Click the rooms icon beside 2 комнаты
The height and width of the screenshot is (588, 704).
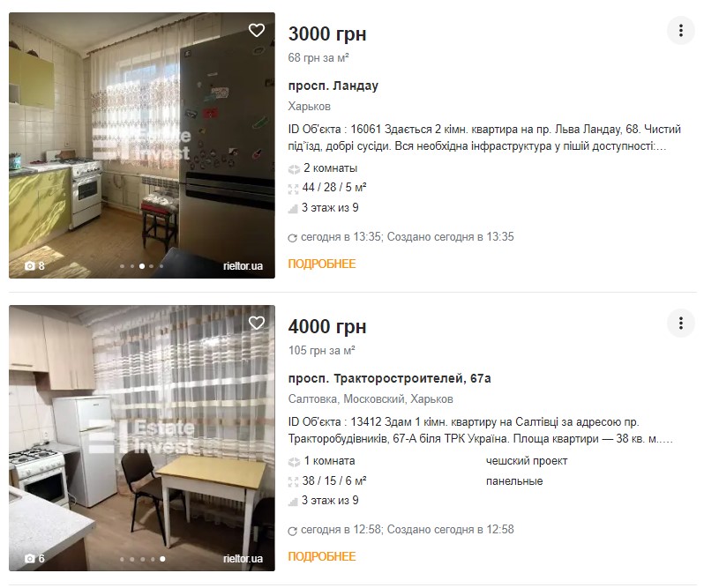pos(295,168)
